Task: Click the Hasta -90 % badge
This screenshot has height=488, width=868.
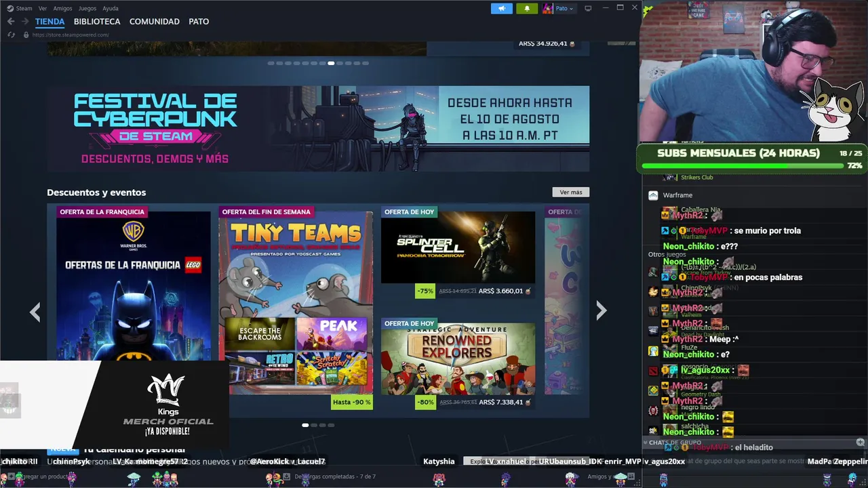Action: pos(351,403)
